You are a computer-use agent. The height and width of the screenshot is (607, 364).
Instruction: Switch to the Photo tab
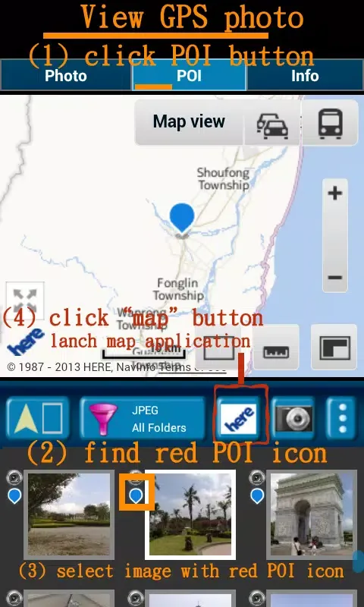click(x=66, y=75)
